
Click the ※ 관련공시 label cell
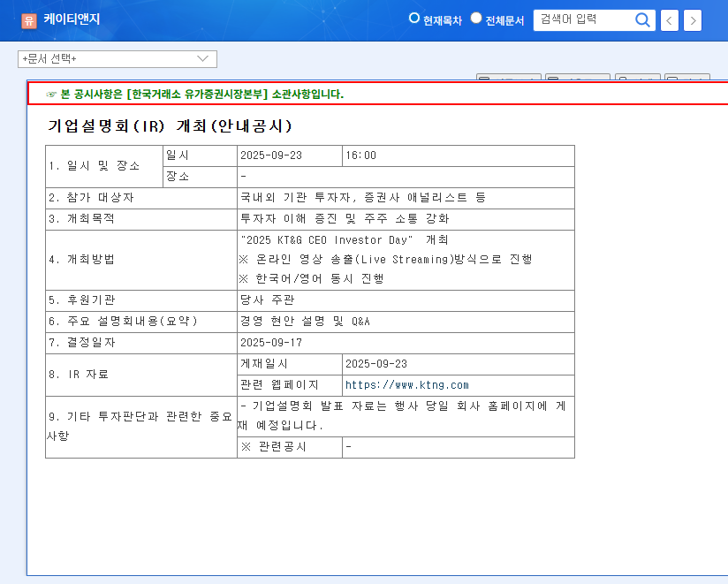(x=290, y=447)
